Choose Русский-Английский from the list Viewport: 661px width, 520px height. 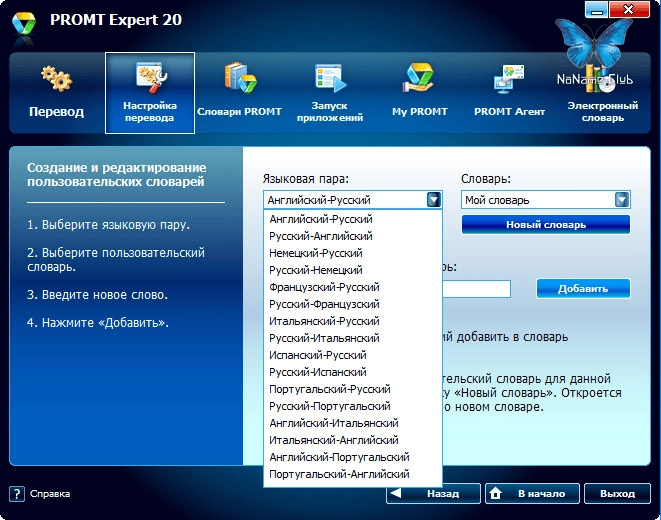(x=353, y=236)
